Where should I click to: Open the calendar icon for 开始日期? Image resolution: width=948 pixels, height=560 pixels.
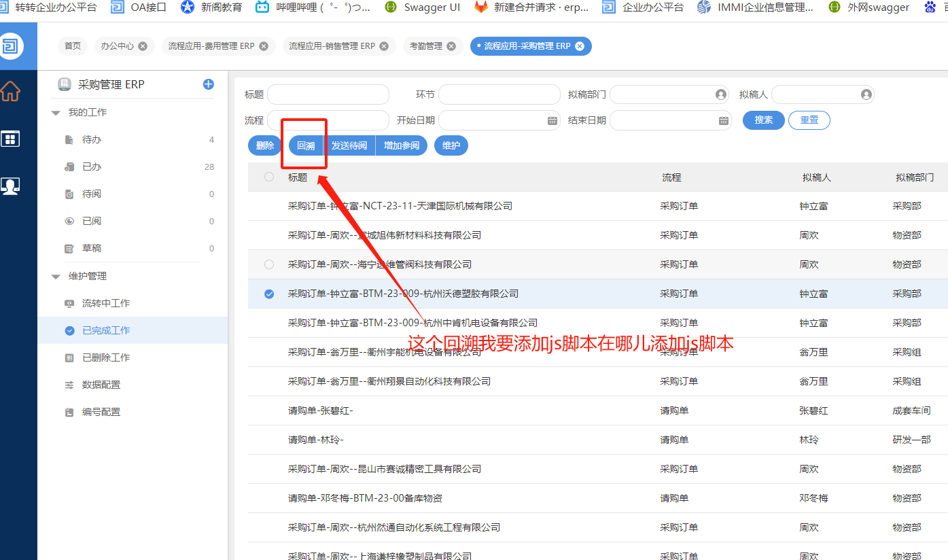(552, 120)
